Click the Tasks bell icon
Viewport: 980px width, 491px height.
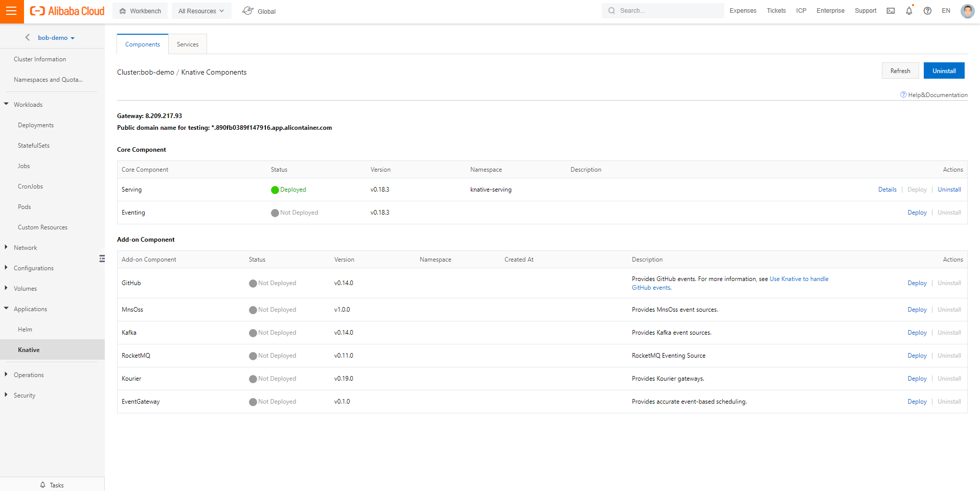(x=43, y=485)
